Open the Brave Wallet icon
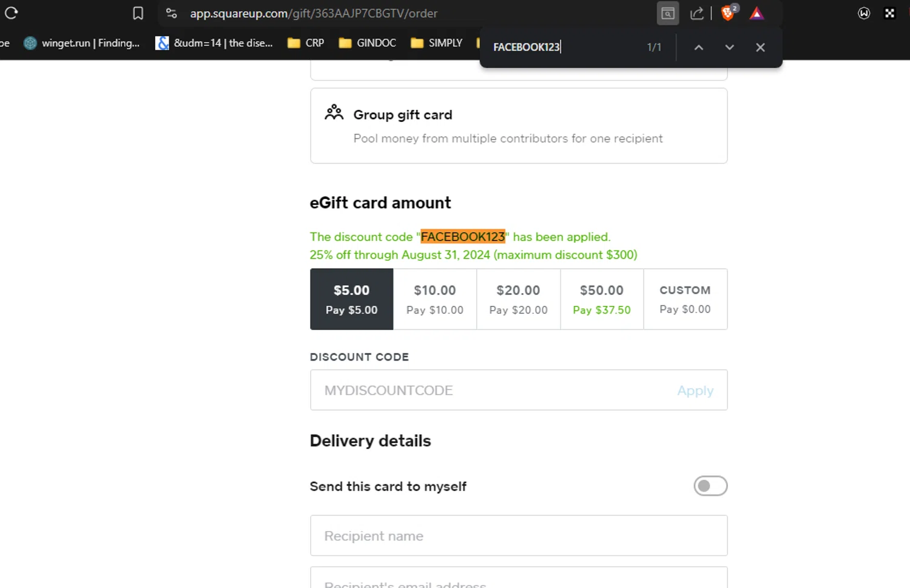The image size is (910, 588). 864,13
